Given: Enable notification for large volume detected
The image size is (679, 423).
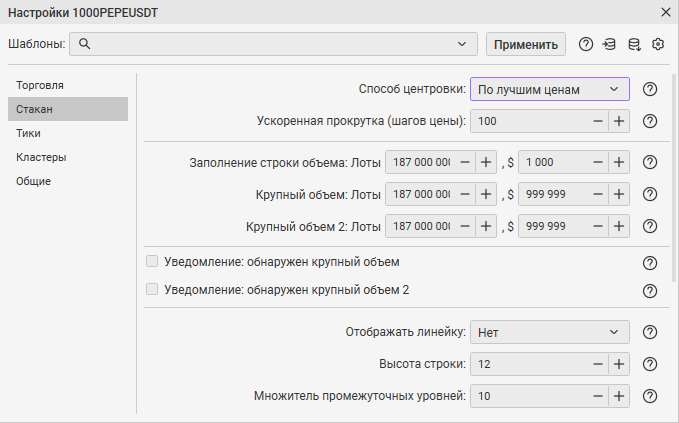Looking at the screenshot, I should (x=153, y=262).
